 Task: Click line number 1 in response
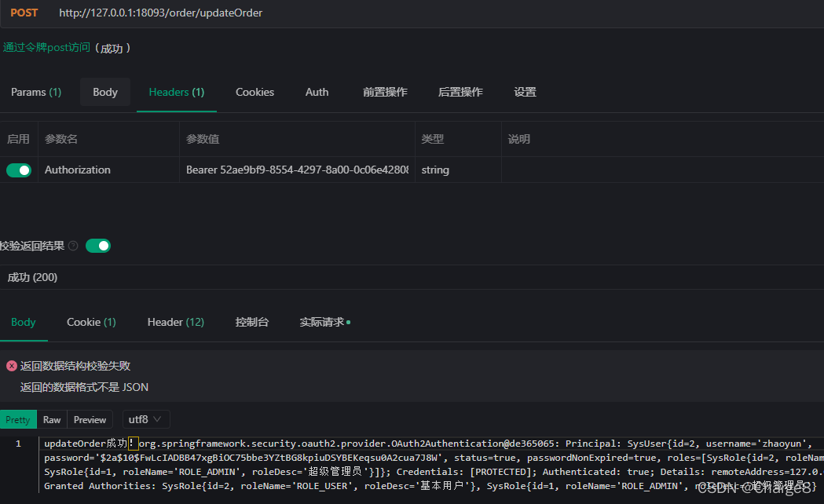[18, 444]
